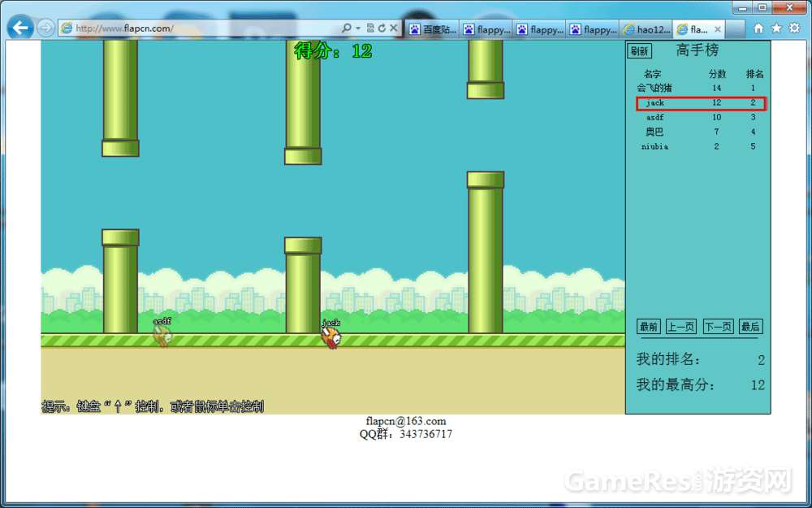Click the 高手榜 leaderboard title
The image size is (812, 508).
(697, 50)
